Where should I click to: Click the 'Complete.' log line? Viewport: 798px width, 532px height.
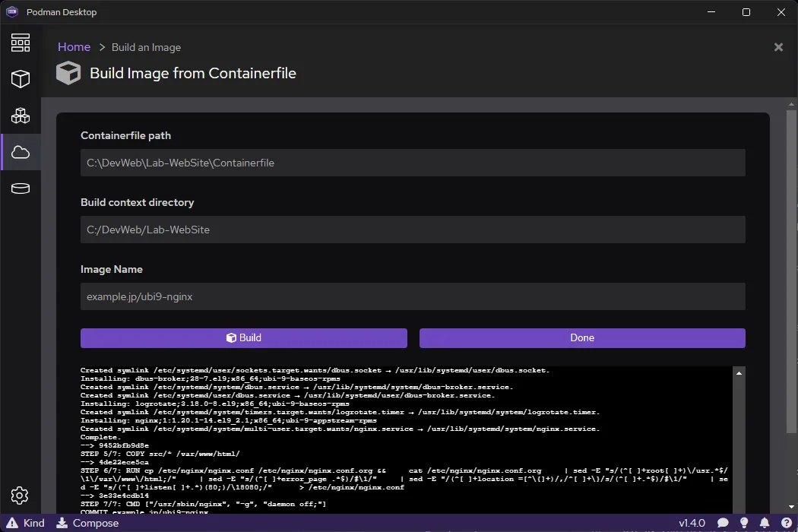(x=101, y=437)
